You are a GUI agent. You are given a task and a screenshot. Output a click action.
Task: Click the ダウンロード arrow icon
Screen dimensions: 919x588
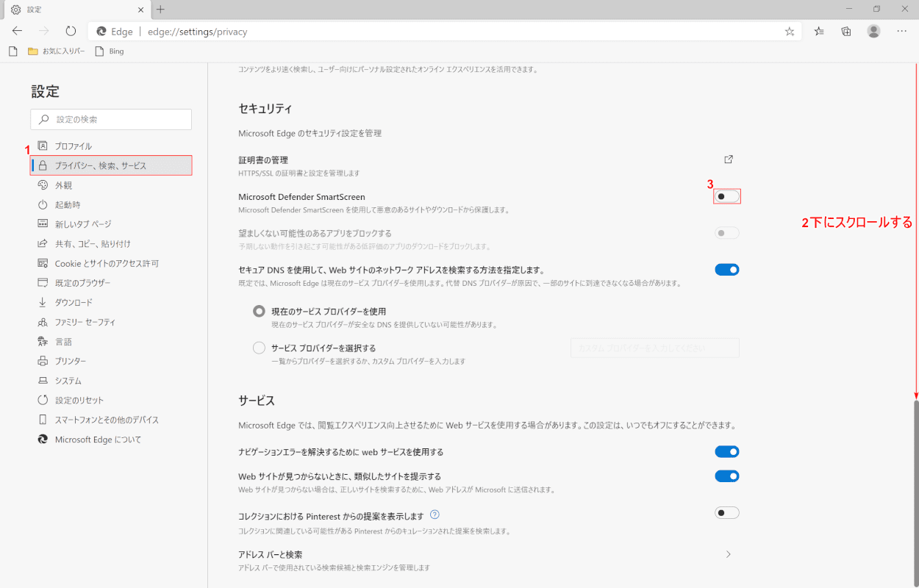click(x=43, y=302)
